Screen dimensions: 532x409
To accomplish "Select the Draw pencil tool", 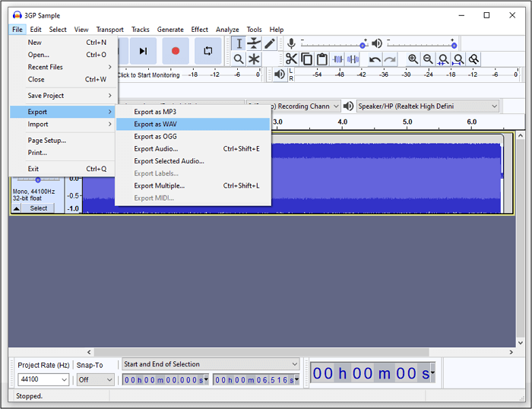I will 270,43.
